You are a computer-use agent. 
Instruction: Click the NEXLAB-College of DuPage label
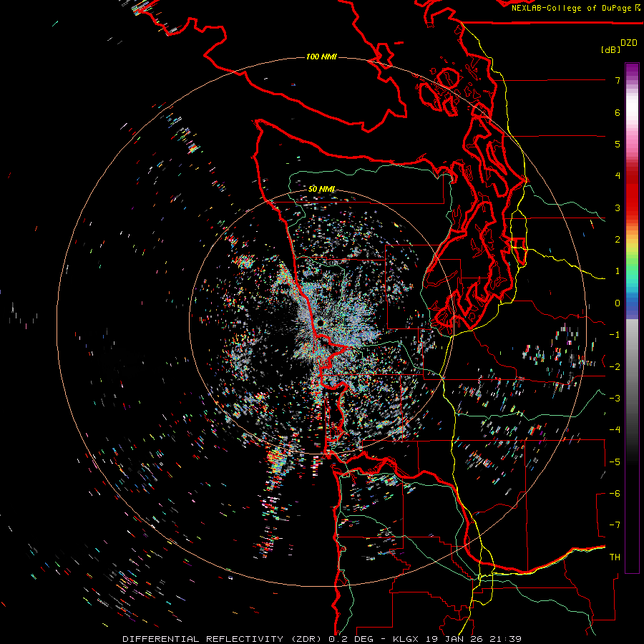coord(572,8)
